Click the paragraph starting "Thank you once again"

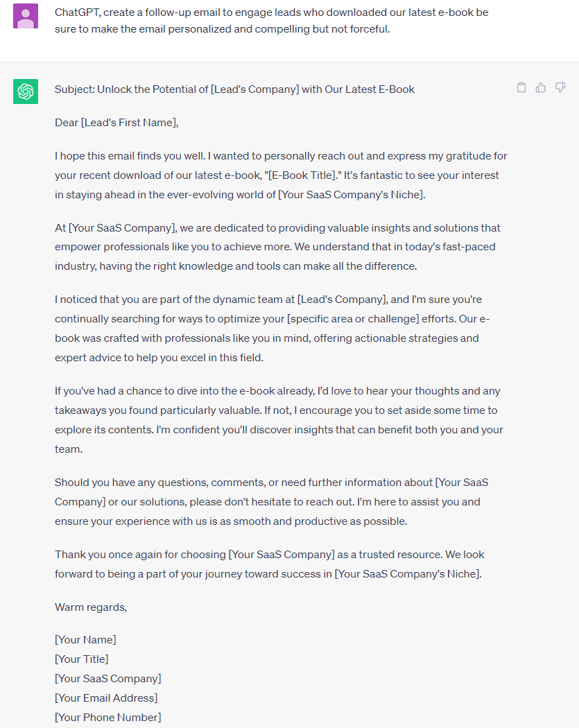(270, 564)
